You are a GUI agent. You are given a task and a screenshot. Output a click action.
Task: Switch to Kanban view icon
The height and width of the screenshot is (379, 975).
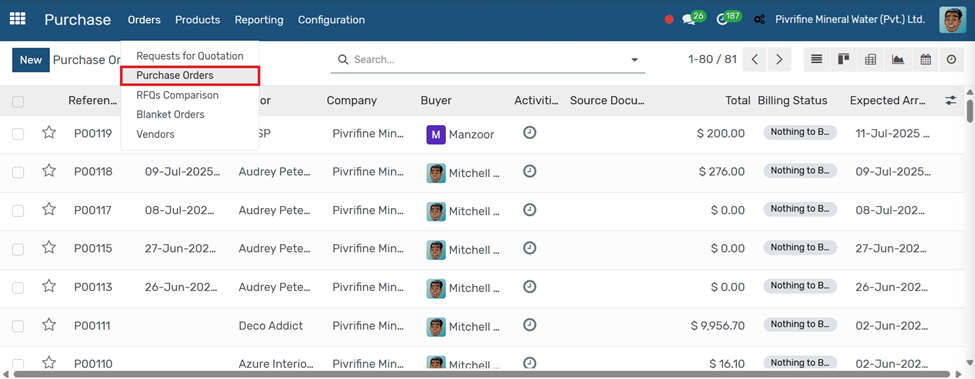pyautogui.click(x=843, y=60)
